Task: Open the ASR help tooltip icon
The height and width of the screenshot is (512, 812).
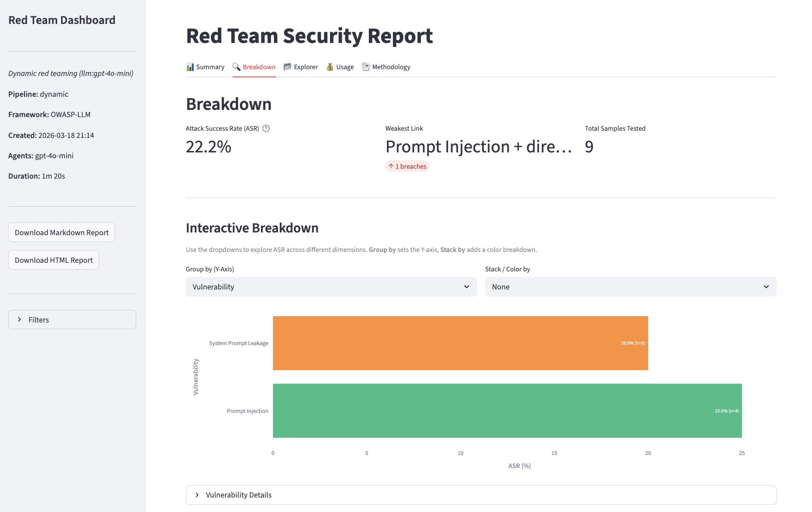Action: (x=266, y=128)
